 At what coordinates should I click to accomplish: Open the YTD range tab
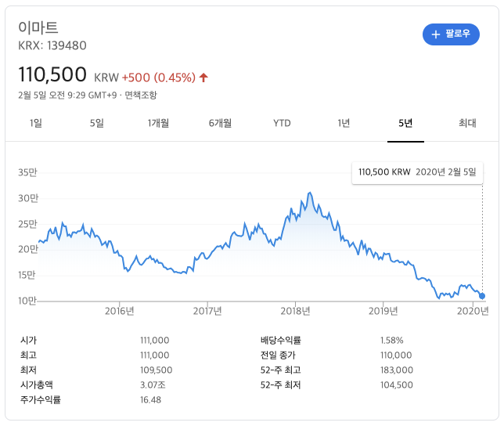282,123
